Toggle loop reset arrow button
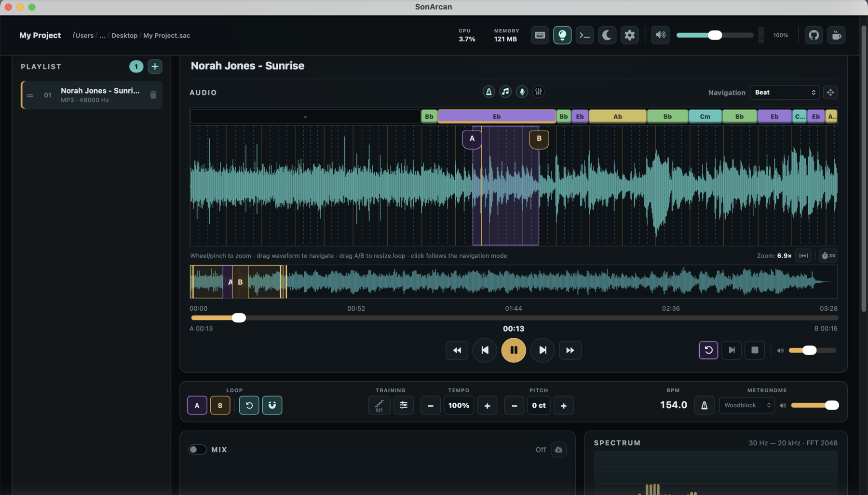The height and width of the screenshot is (495, 868). coord(249,405)
